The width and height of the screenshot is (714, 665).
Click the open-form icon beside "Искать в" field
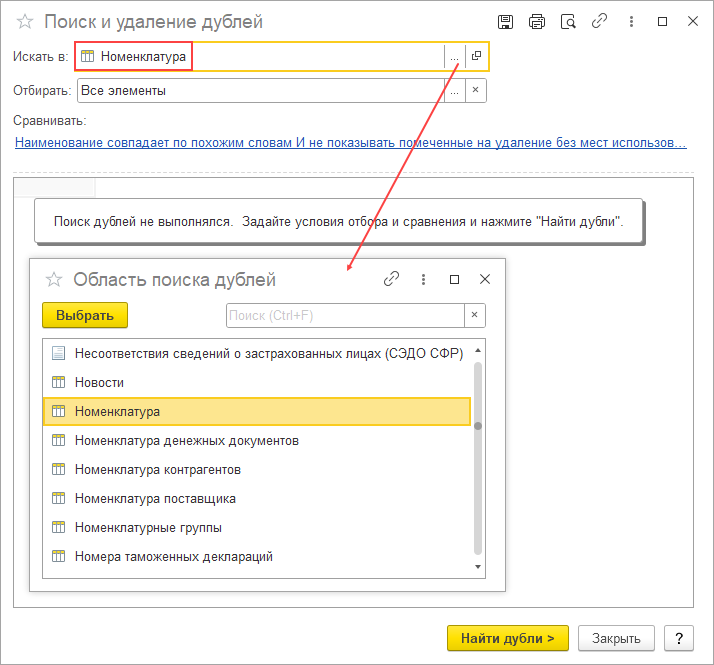(476, 56)
